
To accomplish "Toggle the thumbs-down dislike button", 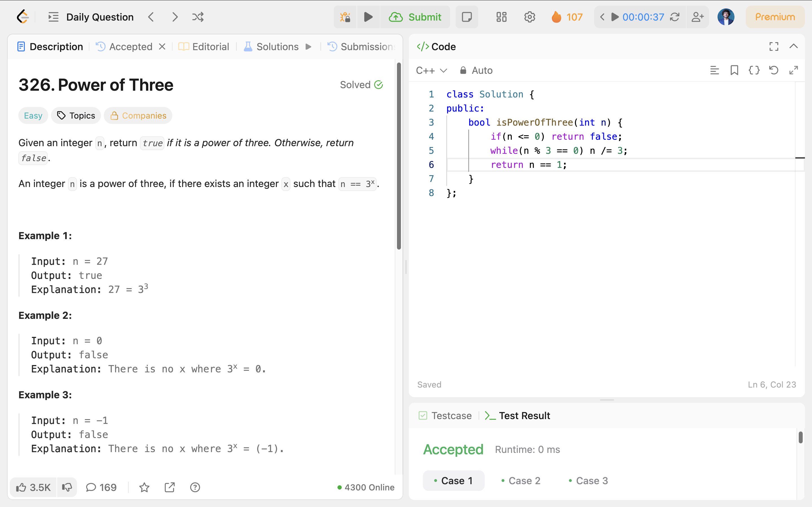I will click(67, 487).
